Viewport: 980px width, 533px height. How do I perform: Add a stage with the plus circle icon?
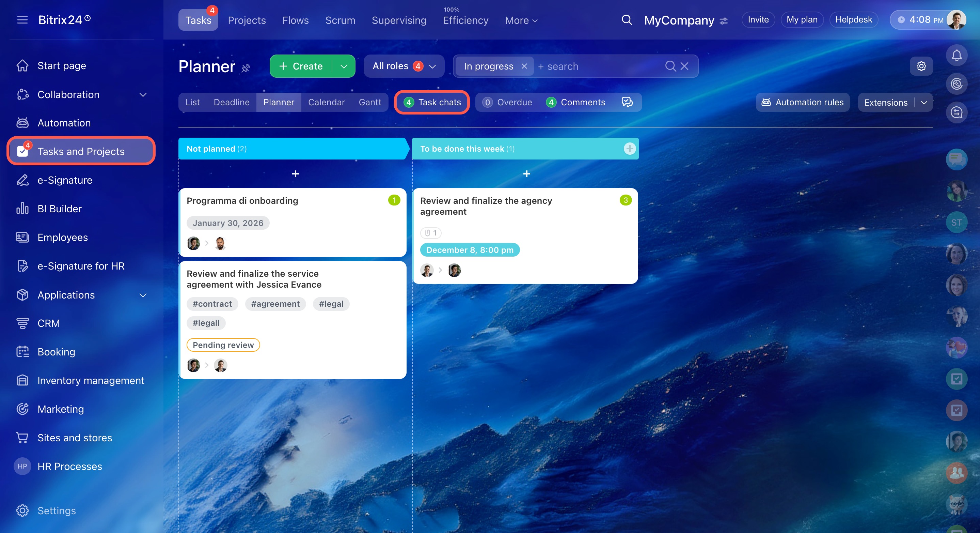click(x=629, y=149)
